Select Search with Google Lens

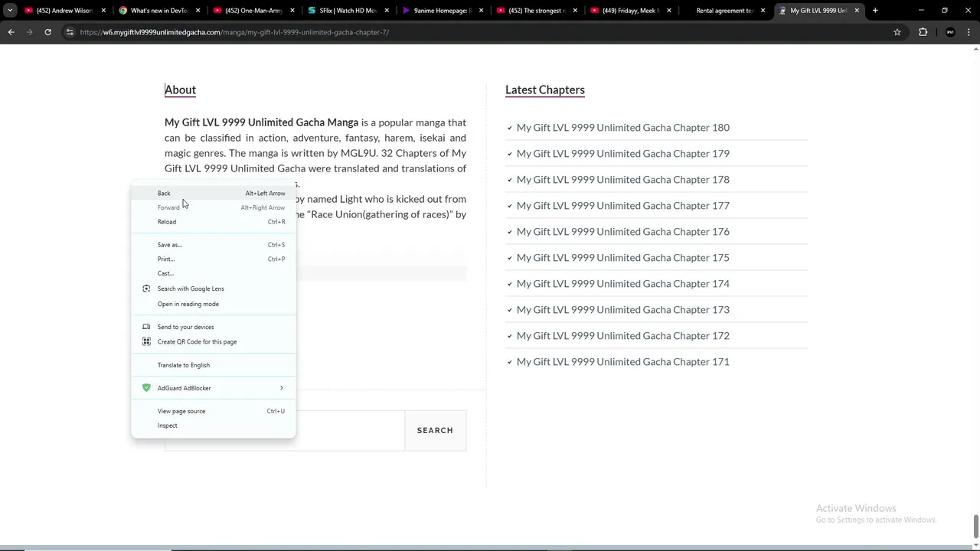point(214,289)
